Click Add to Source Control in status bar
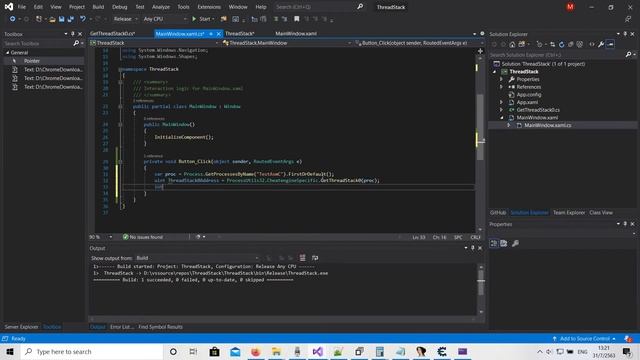The width and height of the screenshot is (640, 360). (584, 339)
